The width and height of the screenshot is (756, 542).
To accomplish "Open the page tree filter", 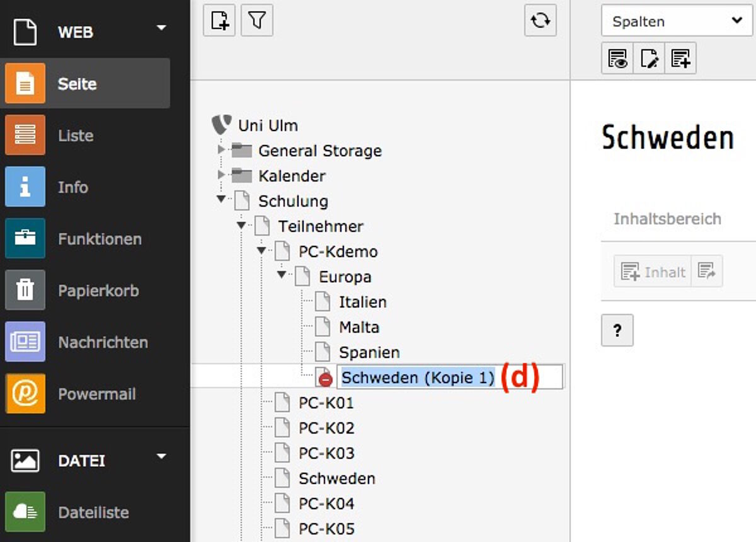I will [256, 21].
